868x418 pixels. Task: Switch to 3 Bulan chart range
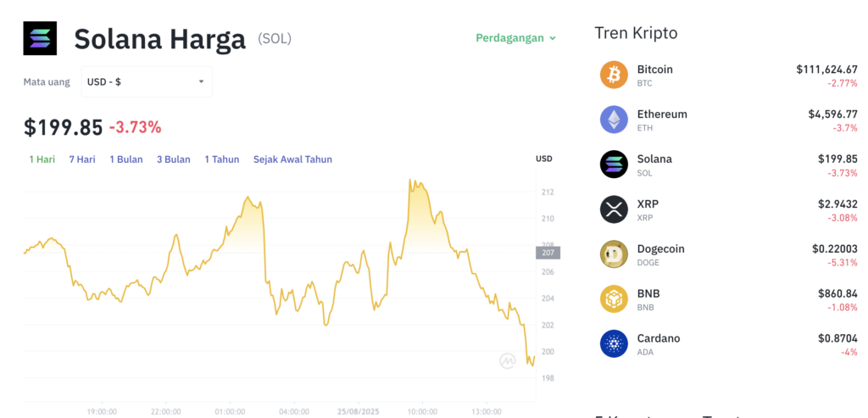[173, 159]
